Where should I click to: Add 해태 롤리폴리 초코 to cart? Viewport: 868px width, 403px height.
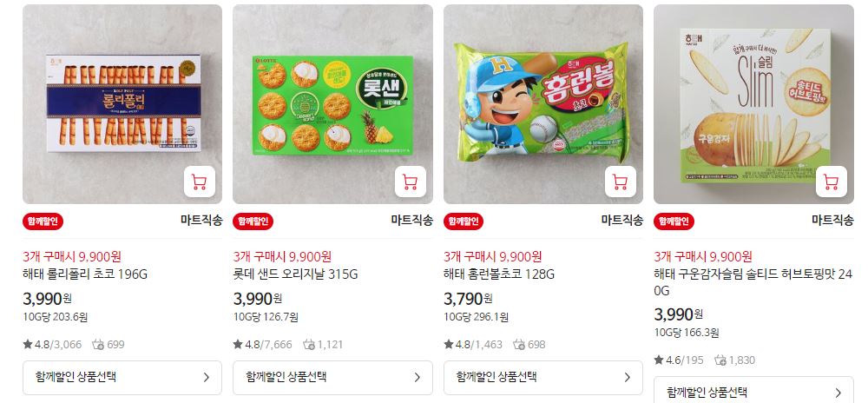(200, 182)
